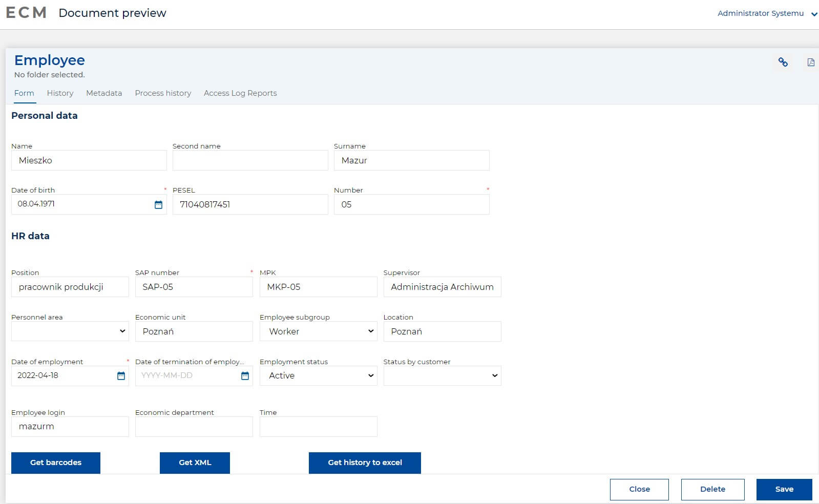This screenshot has height=504, width=819.
Task: Click the Save button
Action: 784,489
